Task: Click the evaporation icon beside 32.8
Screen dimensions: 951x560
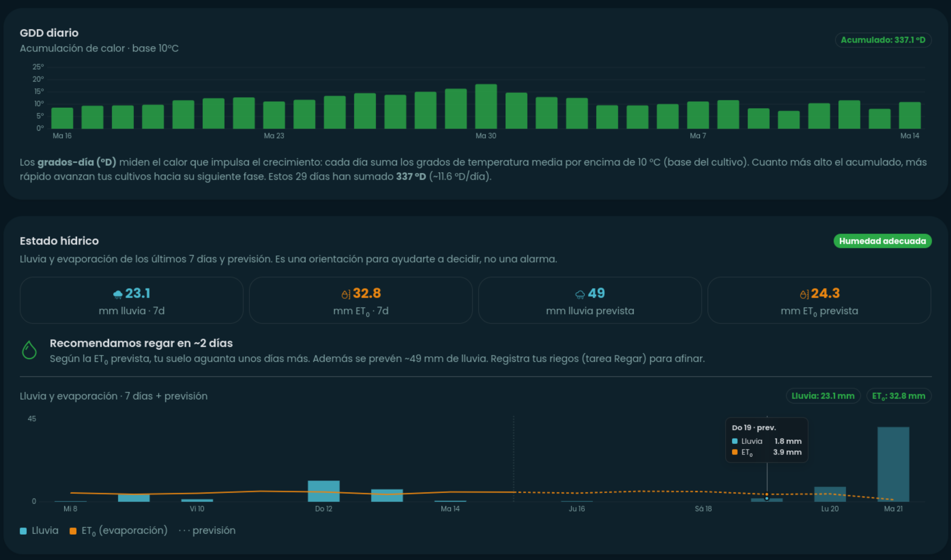Action: point(346,294)
